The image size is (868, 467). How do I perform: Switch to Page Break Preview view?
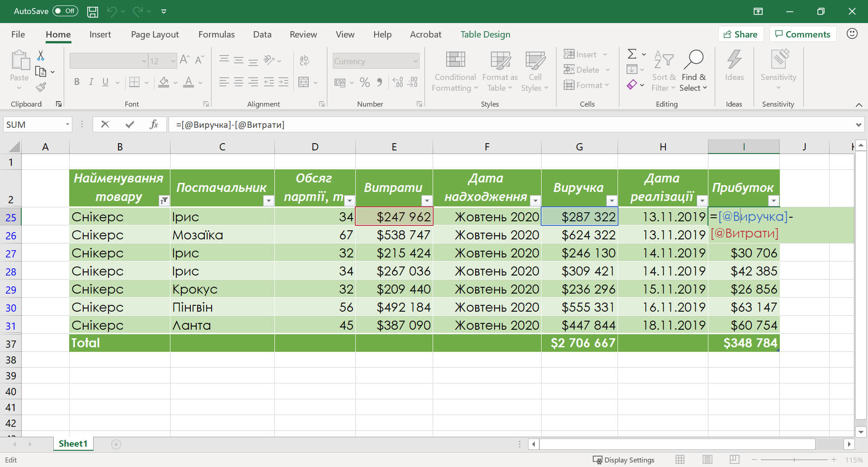735,460
